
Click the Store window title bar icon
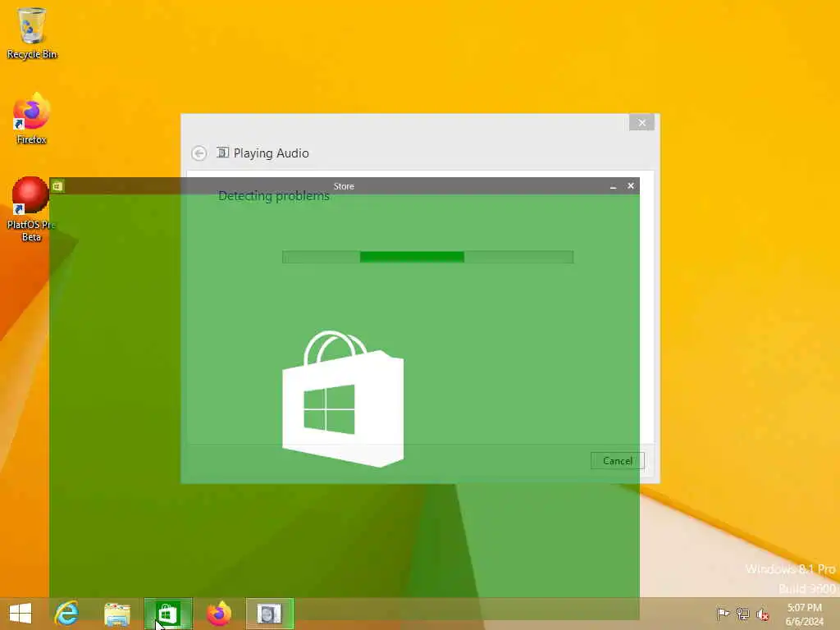[x=57, y=186]
